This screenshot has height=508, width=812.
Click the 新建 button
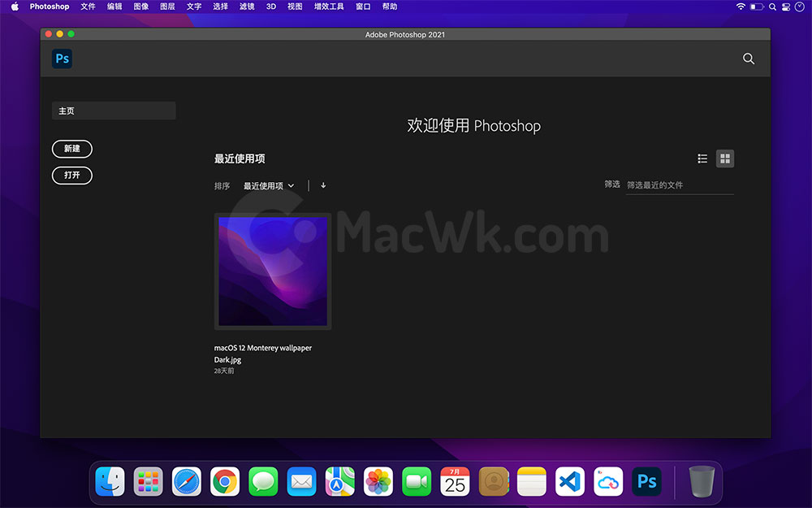[x=72, y=149]
